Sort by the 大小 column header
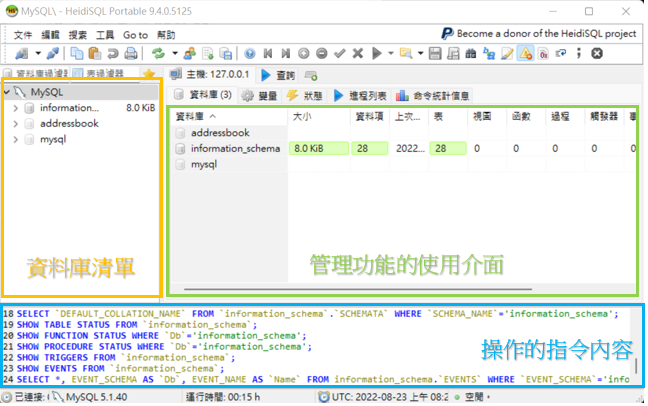The height and width of the screenshot is (406, 648). click(319, 117)
